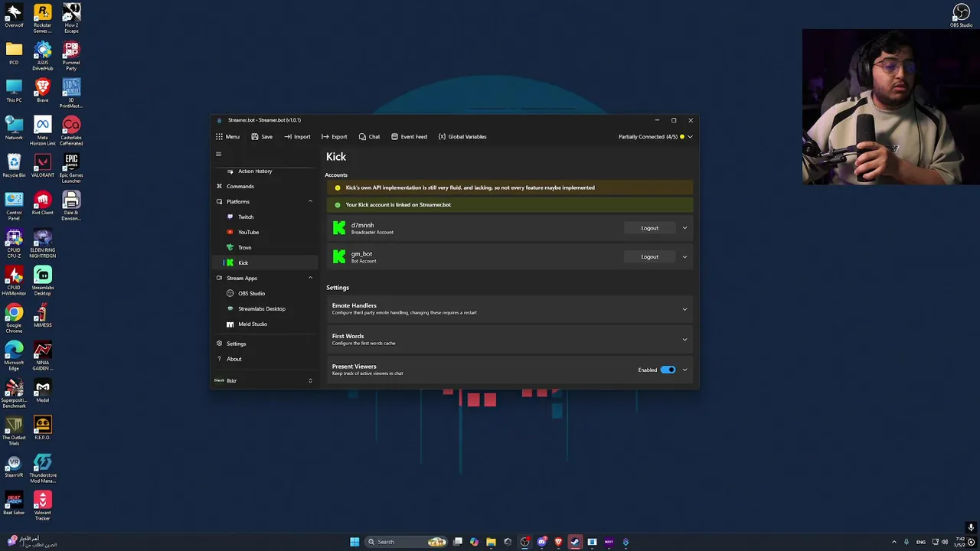Open File Explorer from the taskbar
Screen dimensions: 980x551
[491, 542]
